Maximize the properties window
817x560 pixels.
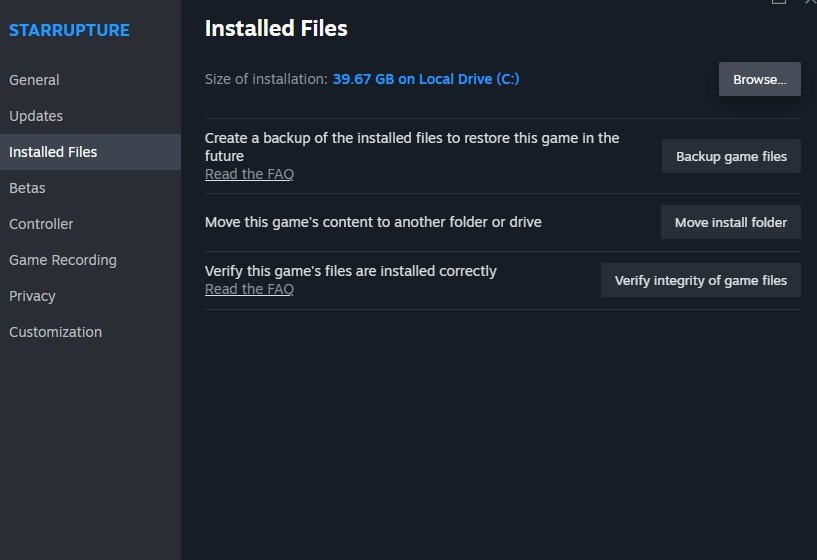click(779, 2)
